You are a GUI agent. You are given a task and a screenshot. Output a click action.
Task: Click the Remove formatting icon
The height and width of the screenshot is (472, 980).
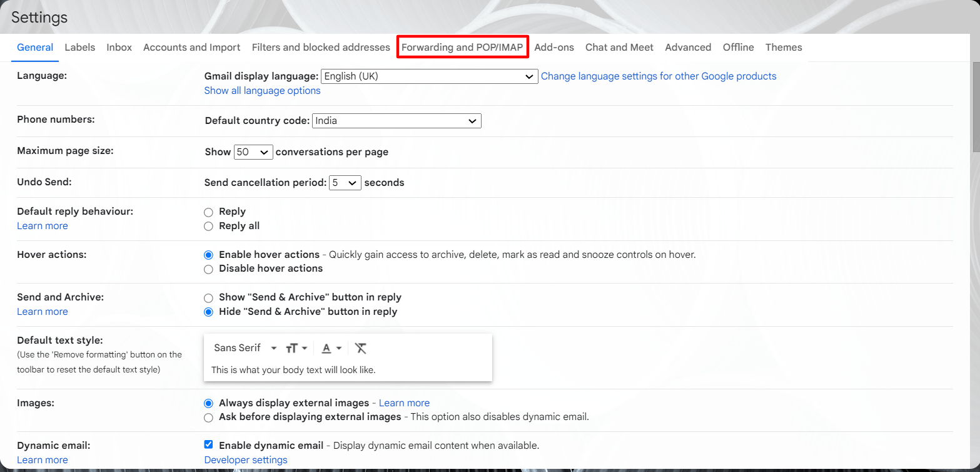361,347
